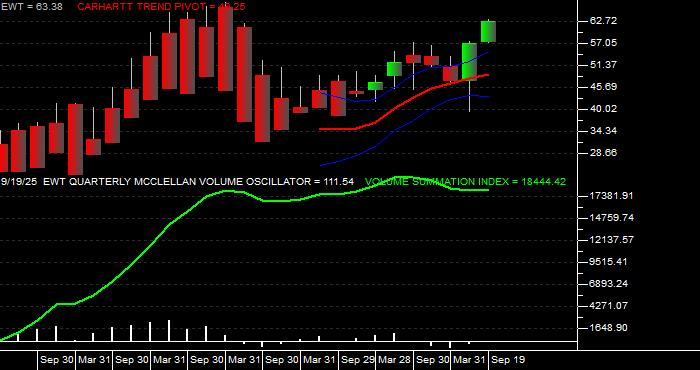Click "Sep 30" date between Mar 28 and Mar 31
Viewport: 700px width, 370px height.
coord(433,360)
